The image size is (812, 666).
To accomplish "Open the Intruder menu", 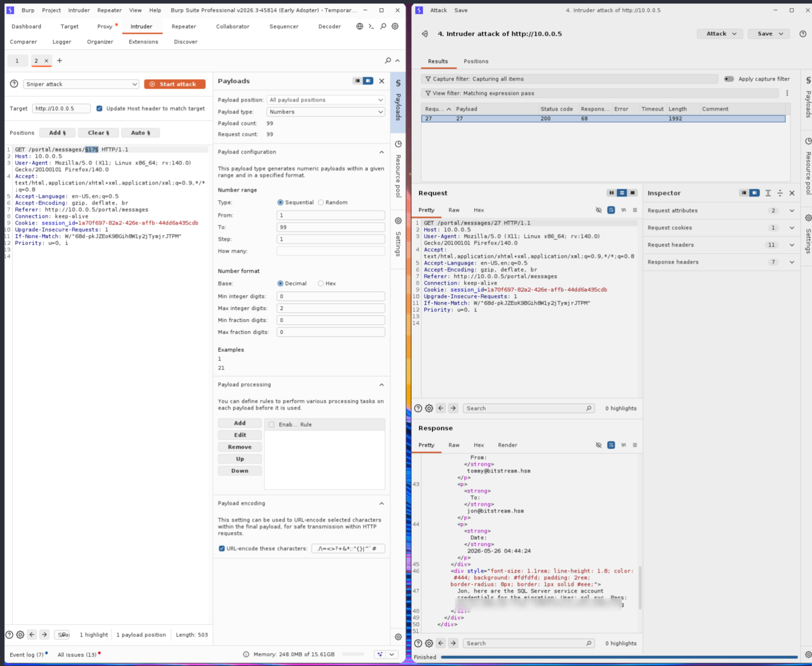I will [79, 10].
